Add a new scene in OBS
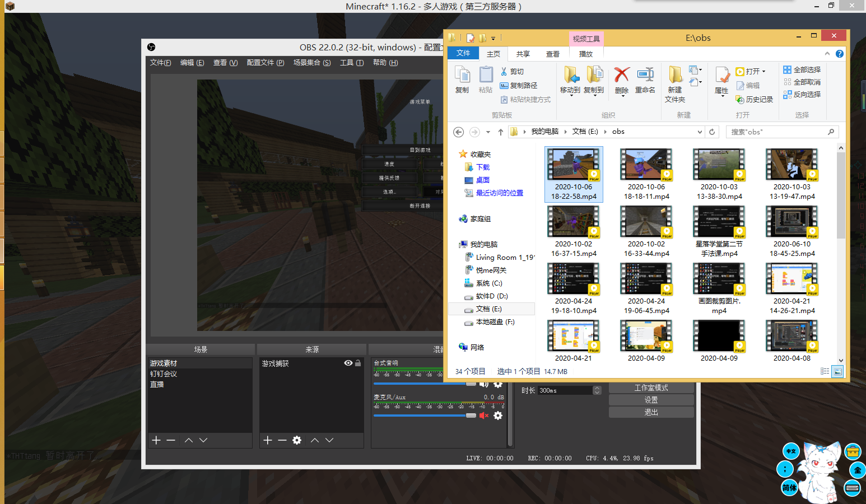This screenshot has height=504, width=866. pyautogui.click(x=156, y=440)
